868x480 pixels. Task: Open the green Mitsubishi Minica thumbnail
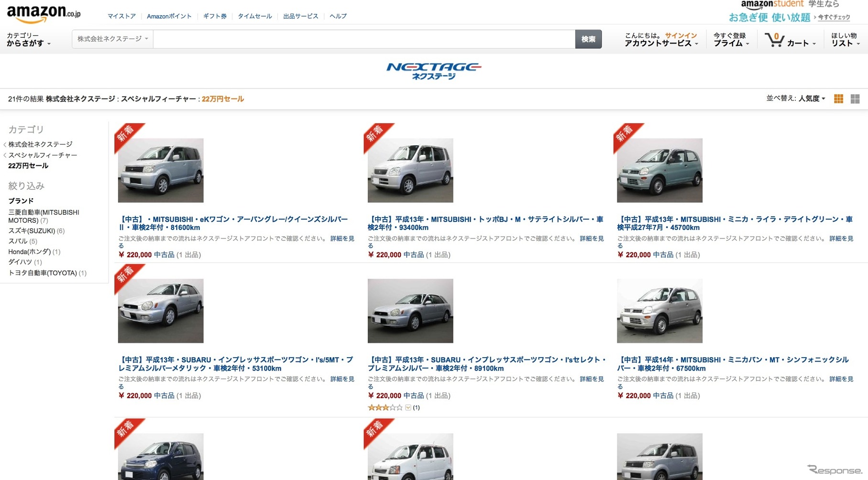pyautogui.click(x=659, y=171)
